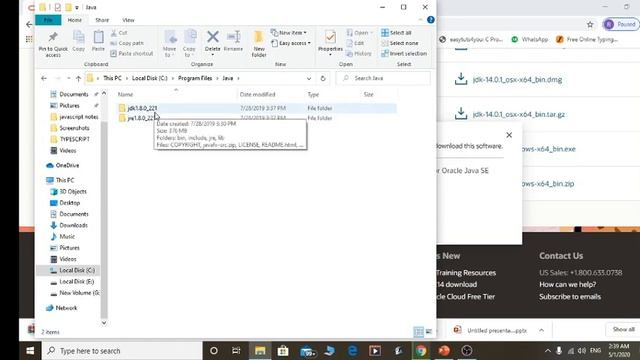
Task: Go back with Explorer back arrow
Action: (x=44, y=78)
